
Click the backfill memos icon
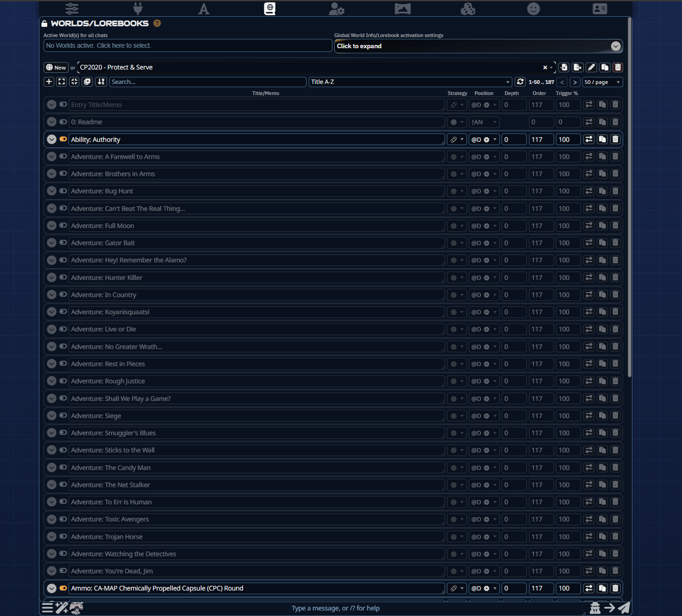[x=87, y=82]
